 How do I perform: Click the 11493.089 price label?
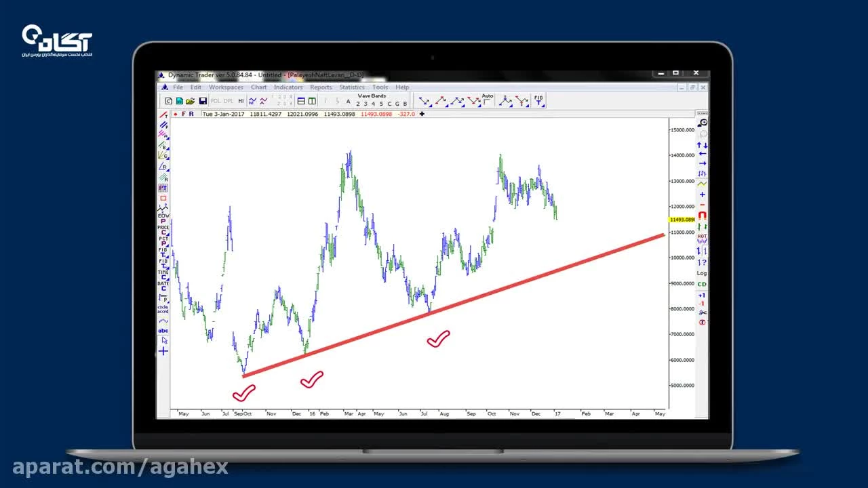tap(682, 220)
